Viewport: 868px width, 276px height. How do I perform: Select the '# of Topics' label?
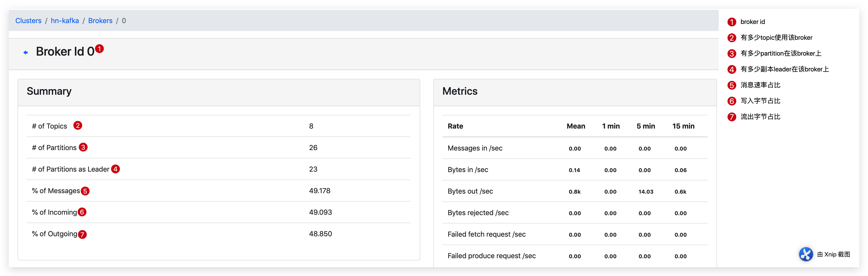coord(50,126)
